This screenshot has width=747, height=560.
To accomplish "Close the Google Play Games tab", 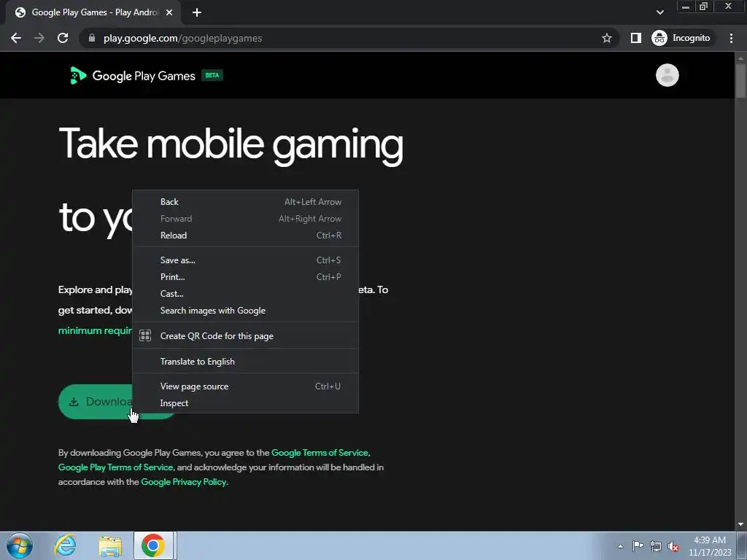I will [x=169, y=13].
